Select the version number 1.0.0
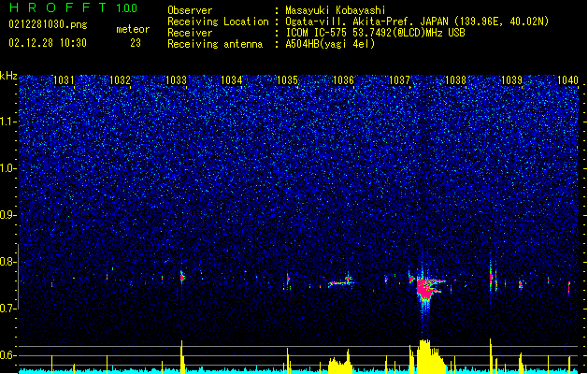Image resolution: width=588 pixels, height=374 pixels. coord(126,7)
